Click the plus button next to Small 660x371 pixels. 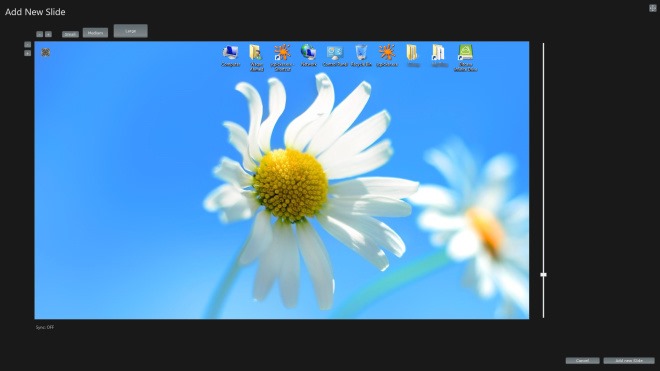(x=48, y=34)
